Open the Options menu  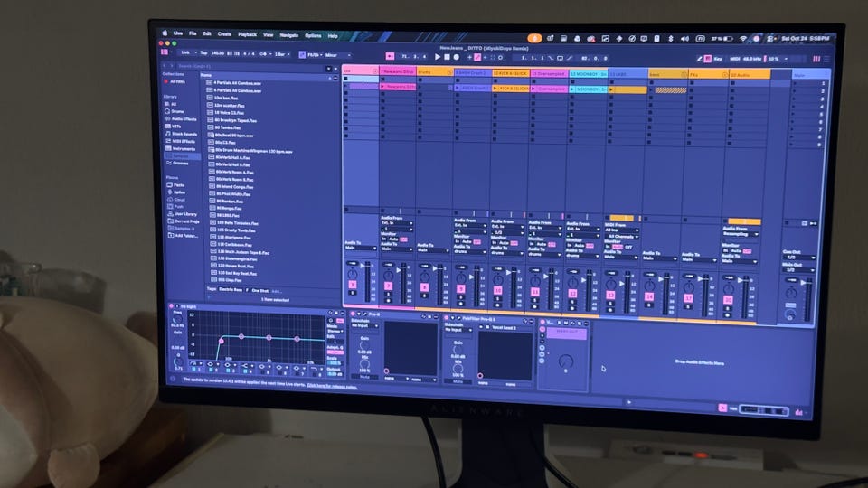click(x=313, y=35)
